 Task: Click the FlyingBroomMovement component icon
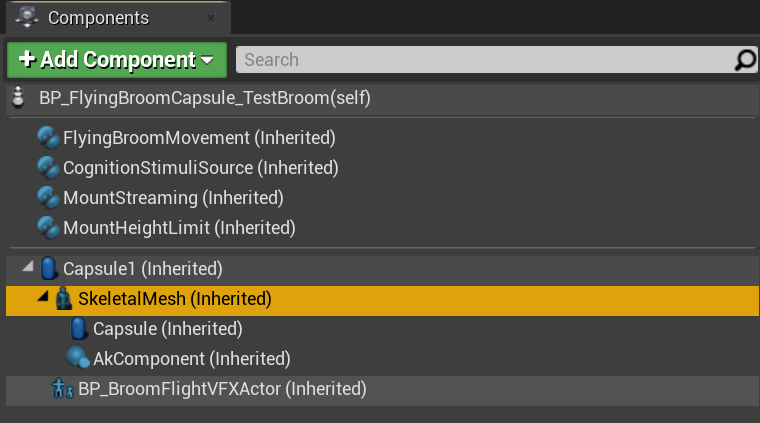48,137
